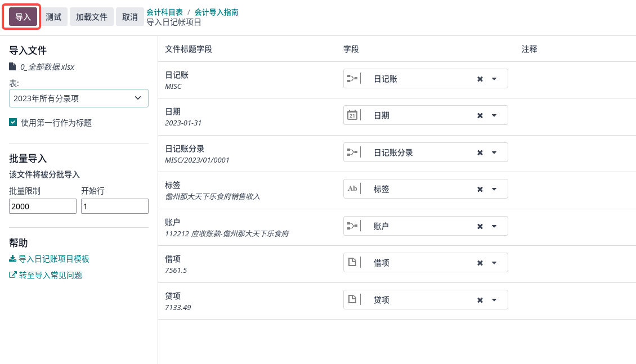The width and height of the screenshot is (636, 364).
Task: Click the document icon in the 贷项 field
Action: click(x=352, y=299)
